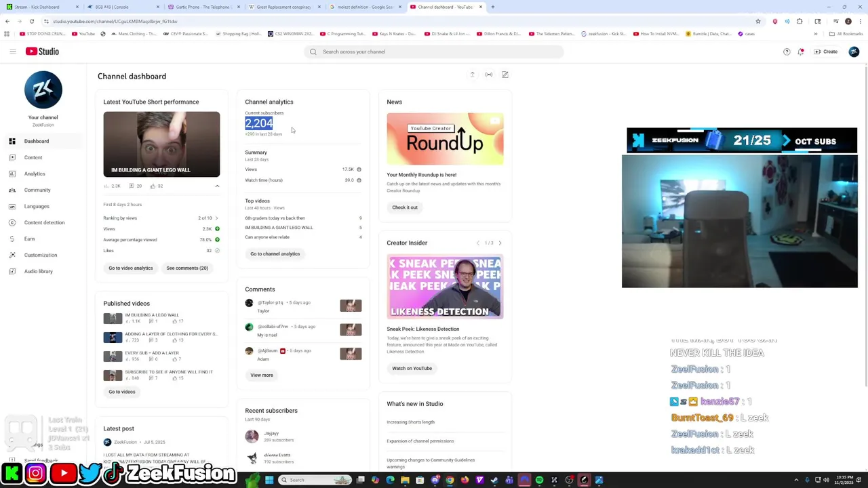Show hidden system tray icons chevron
This screenshot has width=868, height=488.
pos(796,480)
